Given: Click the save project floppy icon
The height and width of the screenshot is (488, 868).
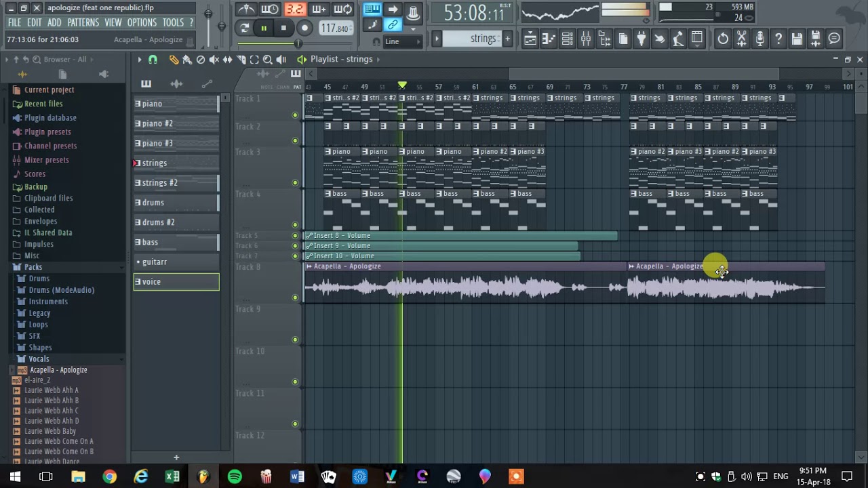Looking at the screenshot, I should pyautogui.click(x=797, y=39).
